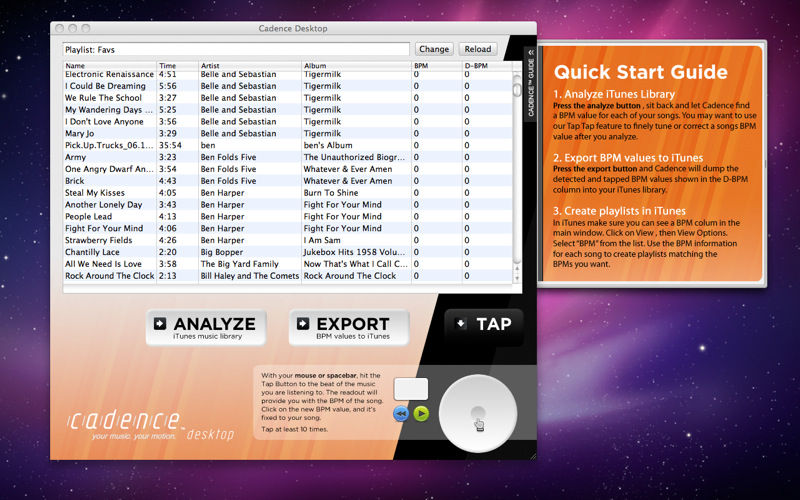This screenshot has width=800, height=500.
Task: Select the song 'Army'
Action: [x=76, y=157]
